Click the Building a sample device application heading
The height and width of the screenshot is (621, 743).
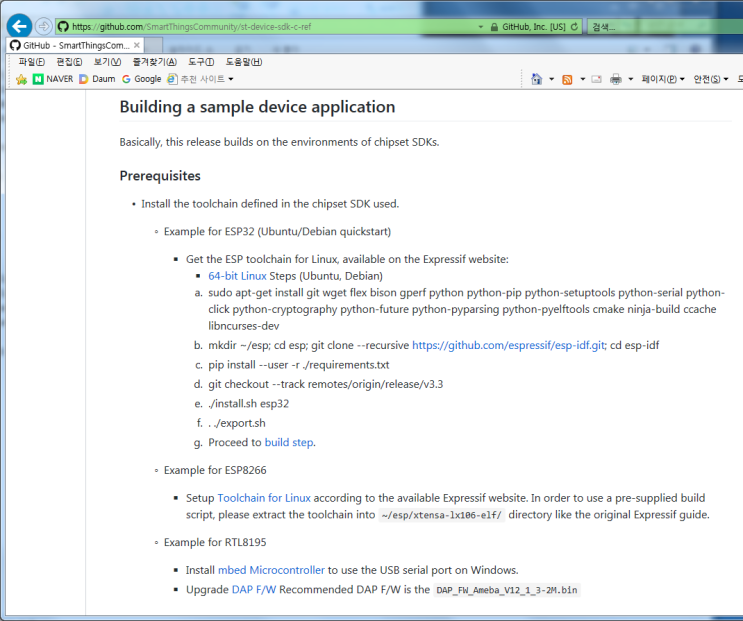(x=257, y=107)
